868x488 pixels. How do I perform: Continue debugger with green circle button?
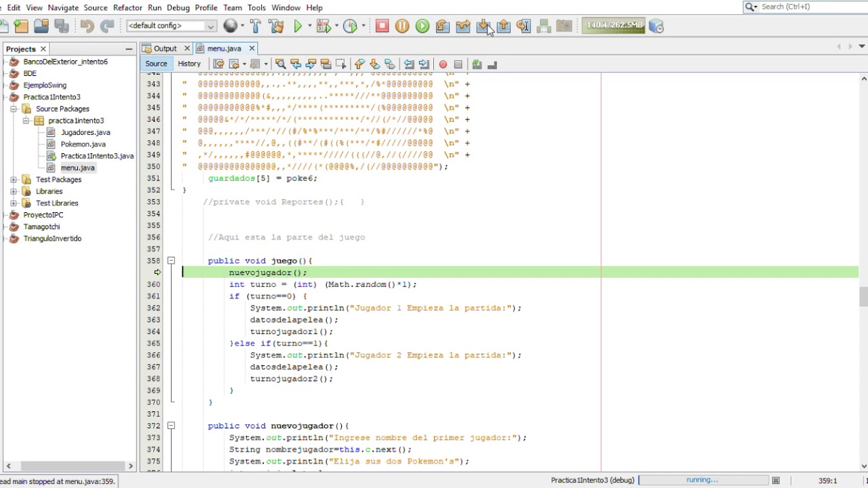coord(422,26)
